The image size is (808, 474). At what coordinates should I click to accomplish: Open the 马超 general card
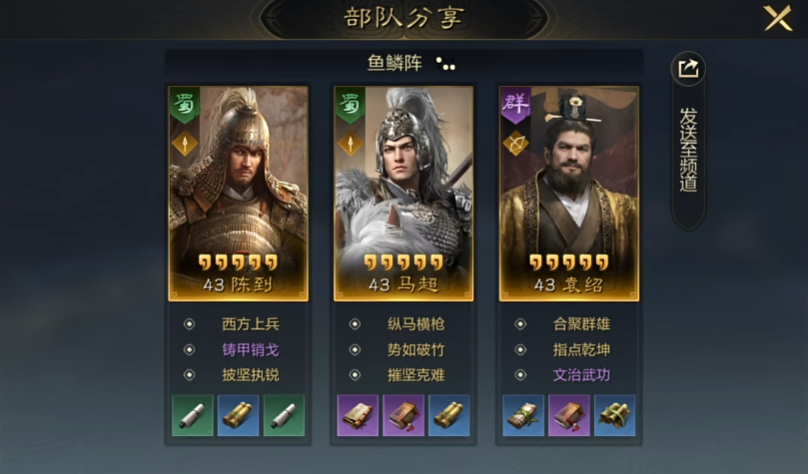[x=403, y=194]
